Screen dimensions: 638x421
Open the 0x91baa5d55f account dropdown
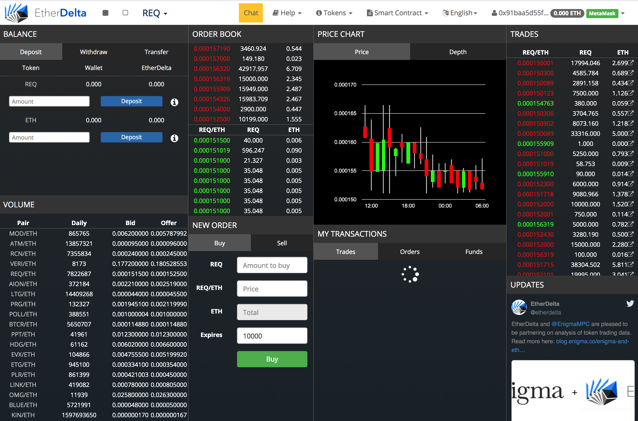point(557,13)
